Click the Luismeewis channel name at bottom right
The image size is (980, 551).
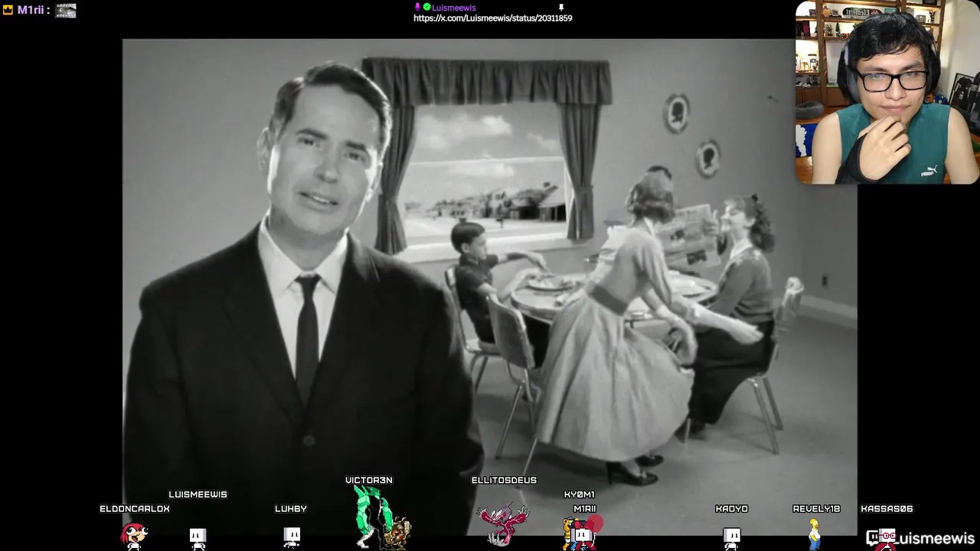935,539
